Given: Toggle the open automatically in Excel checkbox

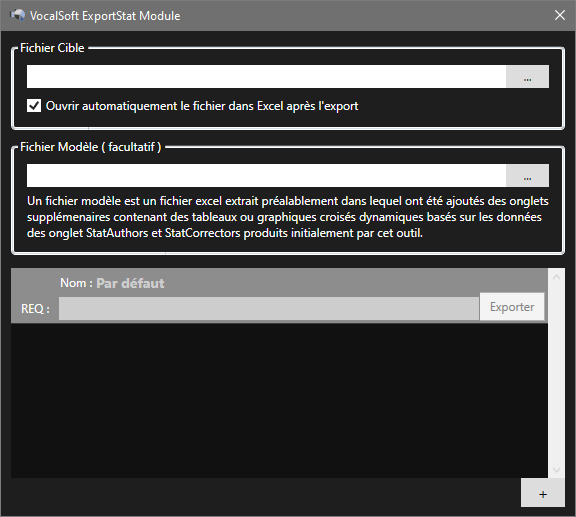Looking at the screenshot, I should click(34, 106).
